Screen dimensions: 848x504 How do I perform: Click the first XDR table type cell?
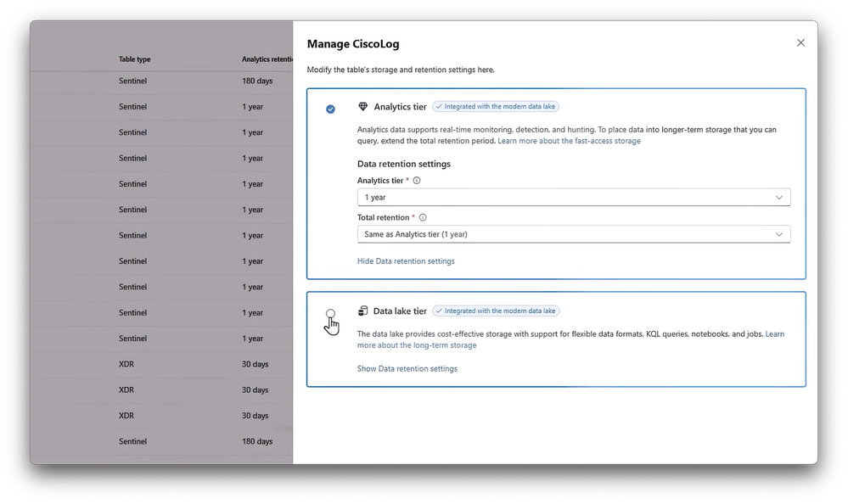tap(126, 365)
